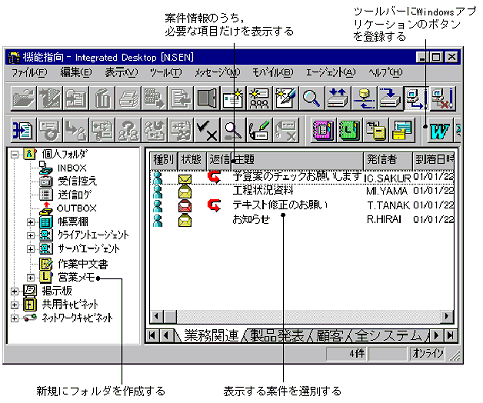Open the ツール(T) menu
The image size is (483, 403).
(166, 72)
